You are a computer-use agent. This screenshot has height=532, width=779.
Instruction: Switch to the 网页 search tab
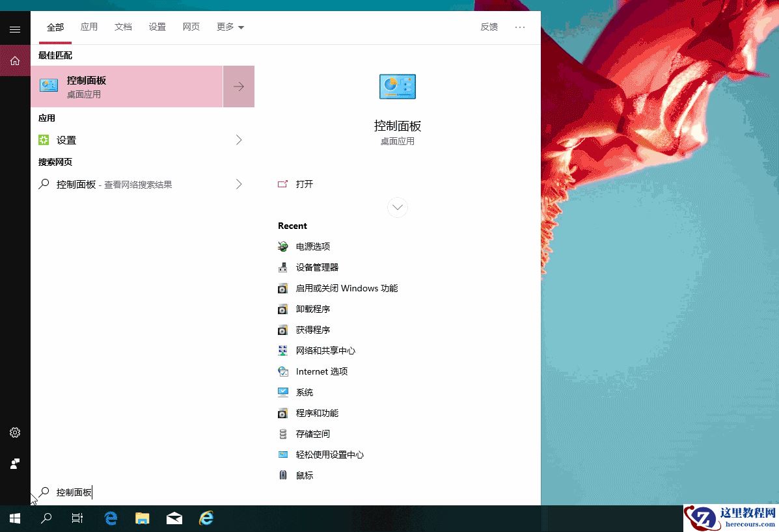coord(191,27)
